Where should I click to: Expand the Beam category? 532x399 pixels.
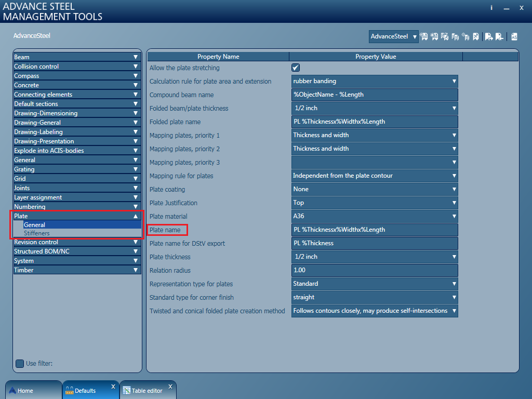click(x=77, y=57)
